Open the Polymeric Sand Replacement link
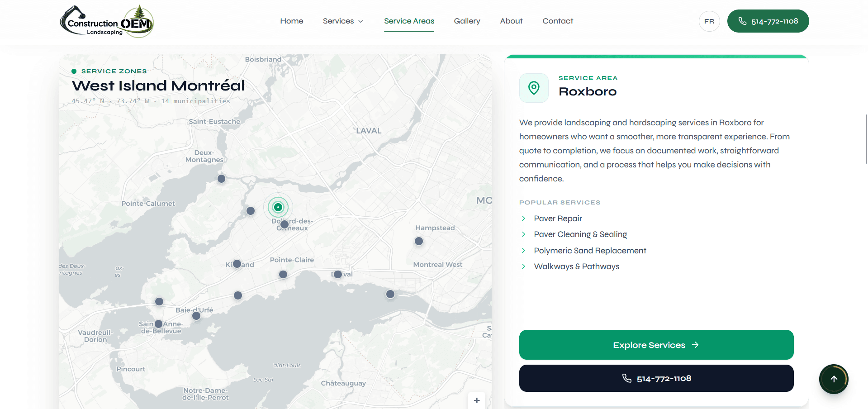The image size is (868, 409). click(590, 251)
